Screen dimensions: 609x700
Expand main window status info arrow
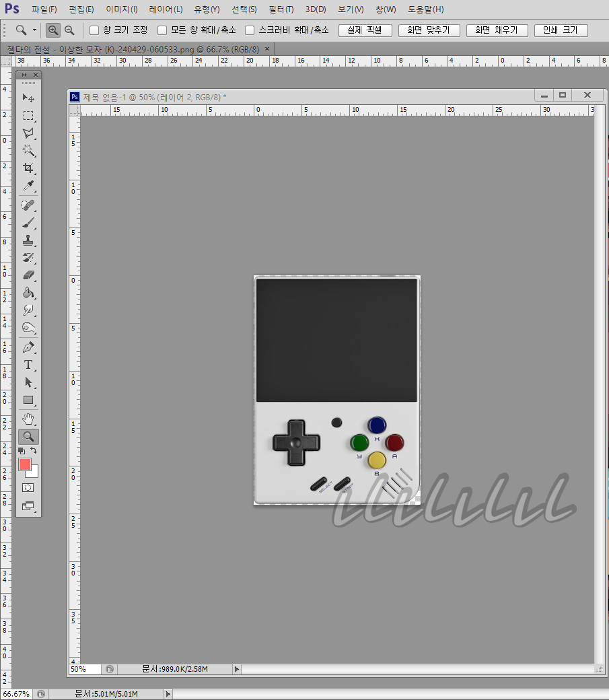pyautogui.click(x=168, y=694)
